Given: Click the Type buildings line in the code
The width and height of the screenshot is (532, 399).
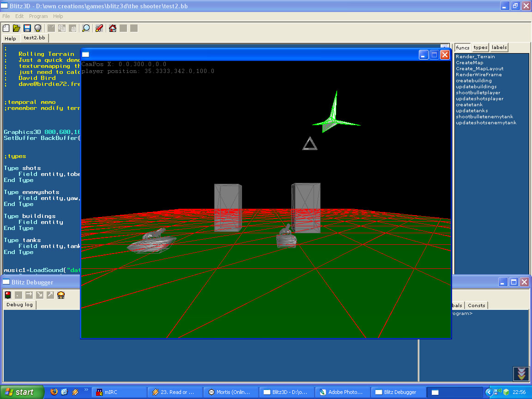Looking at the screenshot, I should pos(30,216).
